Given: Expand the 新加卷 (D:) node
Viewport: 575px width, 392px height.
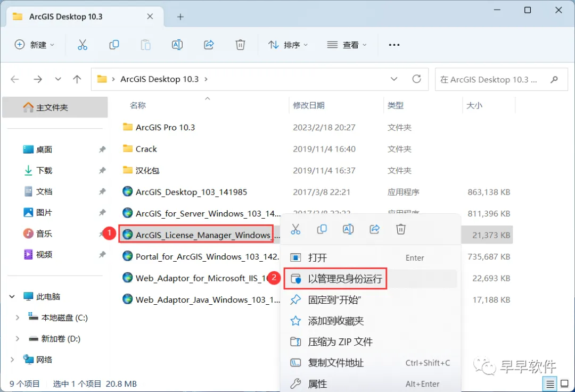Looking at the screenshot, I should tap(17, 338).
